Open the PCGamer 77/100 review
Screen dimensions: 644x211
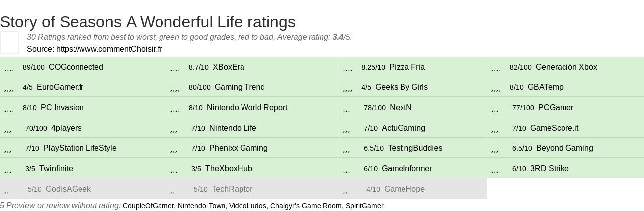pos(555,108)
